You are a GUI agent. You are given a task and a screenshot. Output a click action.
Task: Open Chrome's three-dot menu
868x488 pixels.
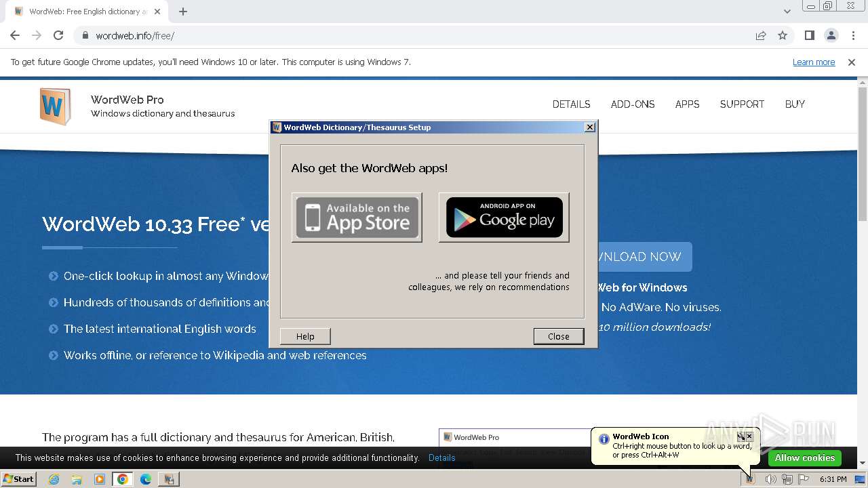(x=852, y=35)
